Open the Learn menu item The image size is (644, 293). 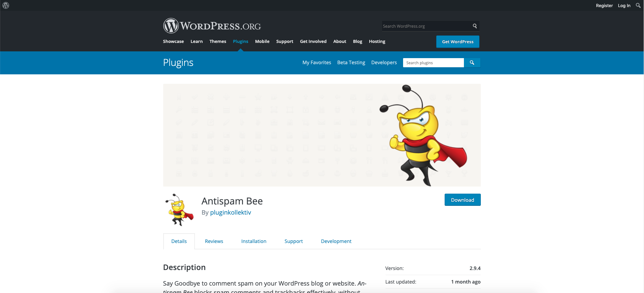coord(197,41)
